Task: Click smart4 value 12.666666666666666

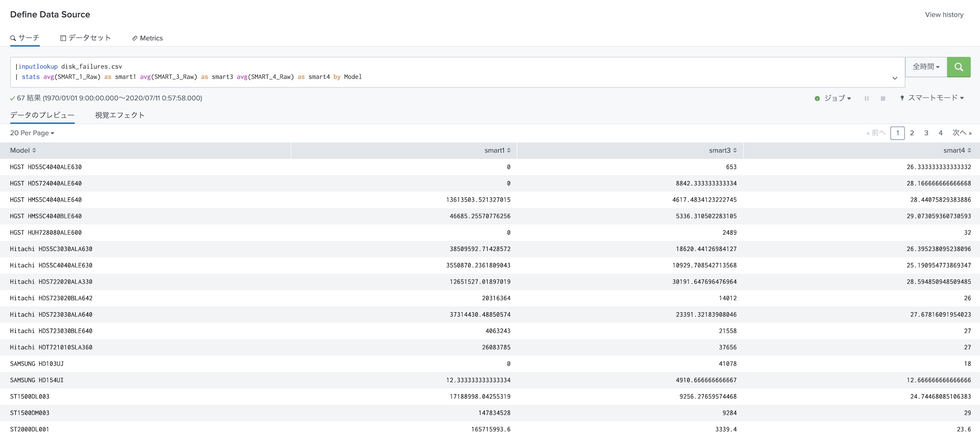Action: click(x=939, y=380)
